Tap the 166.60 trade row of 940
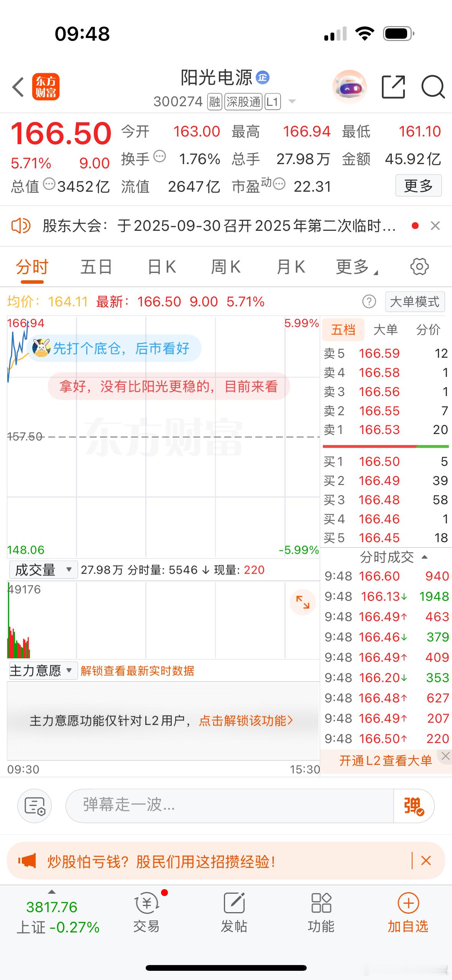452x980 pixels. 386,576
